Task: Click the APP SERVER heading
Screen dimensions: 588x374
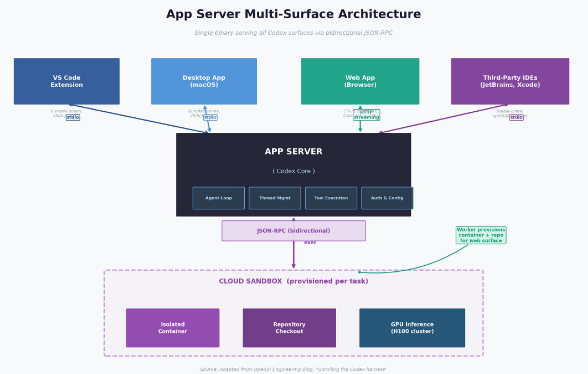Action: point(293,151)
